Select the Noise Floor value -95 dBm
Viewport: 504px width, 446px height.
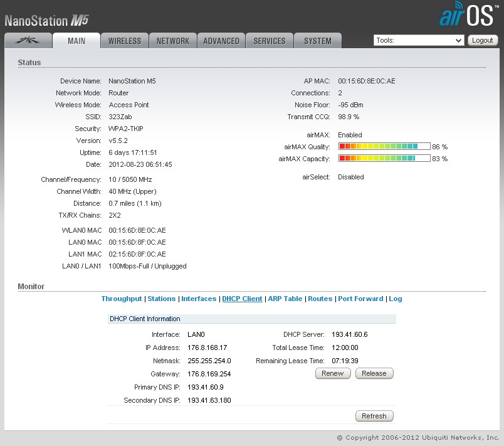[350, 105]
